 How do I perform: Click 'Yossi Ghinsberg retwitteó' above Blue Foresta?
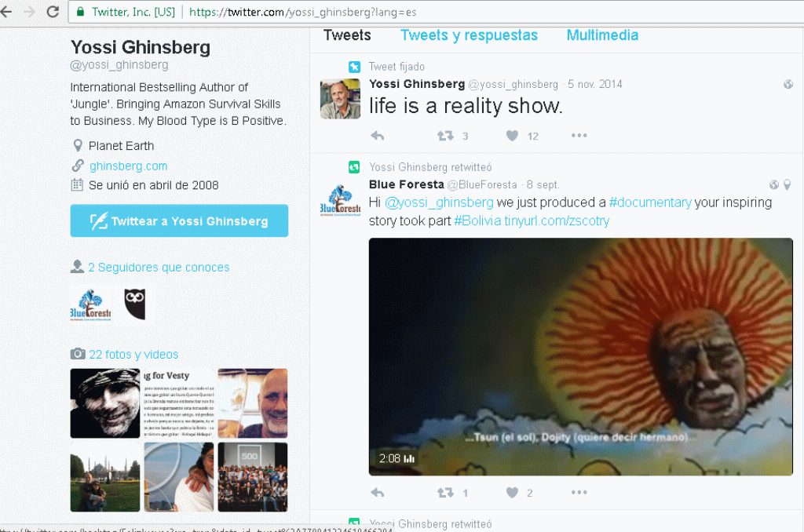pyautogui.click(x=431, y=167)
